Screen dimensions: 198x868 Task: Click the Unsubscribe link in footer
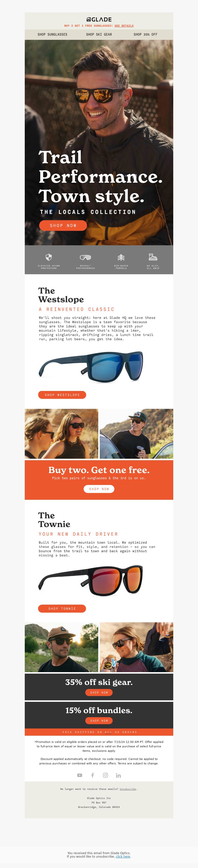click(128, 789)
